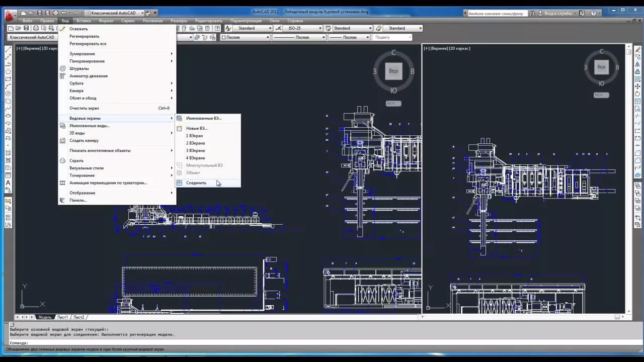Screen dimensions: 644x362
Task: Click the New drawing icon in standard toolbar
Action: pos(11,28)
